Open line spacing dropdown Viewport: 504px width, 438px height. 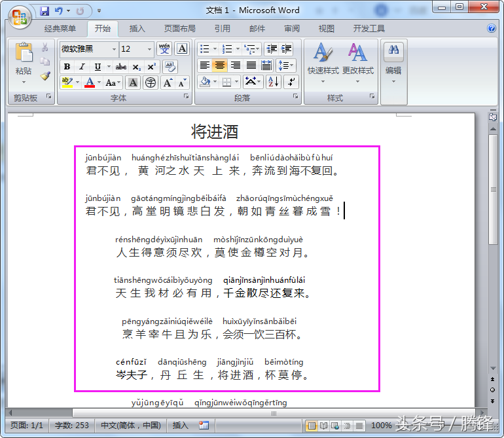[x=286, y=65]
